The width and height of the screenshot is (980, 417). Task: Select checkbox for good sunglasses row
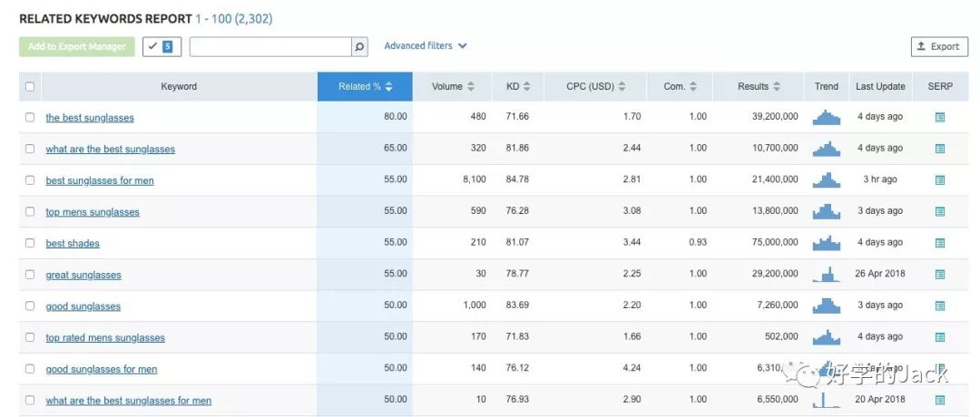tap(30, 305)
